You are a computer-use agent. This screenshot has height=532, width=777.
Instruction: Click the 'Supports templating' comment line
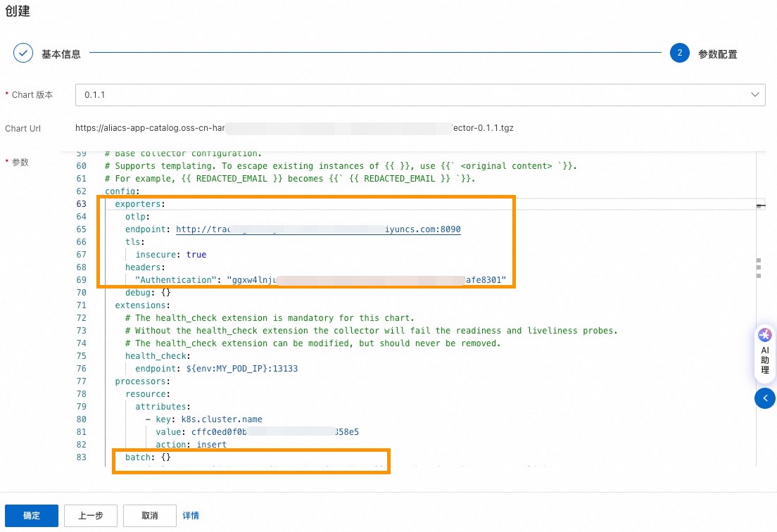click(x=341, y=166)
